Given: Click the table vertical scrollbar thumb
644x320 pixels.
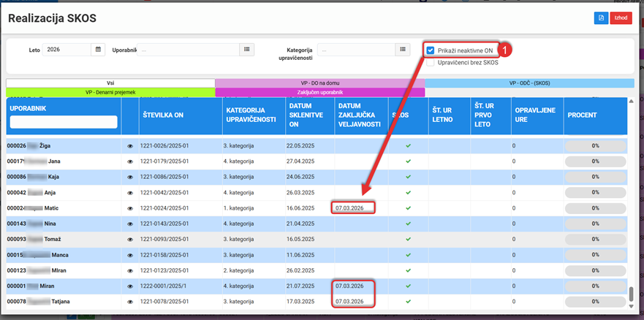Looking at the screenshot, I should click(632, 294).
